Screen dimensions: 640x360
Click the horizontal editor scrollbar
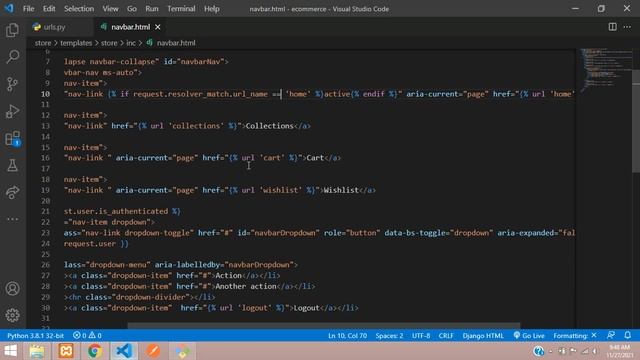[324, 326]
